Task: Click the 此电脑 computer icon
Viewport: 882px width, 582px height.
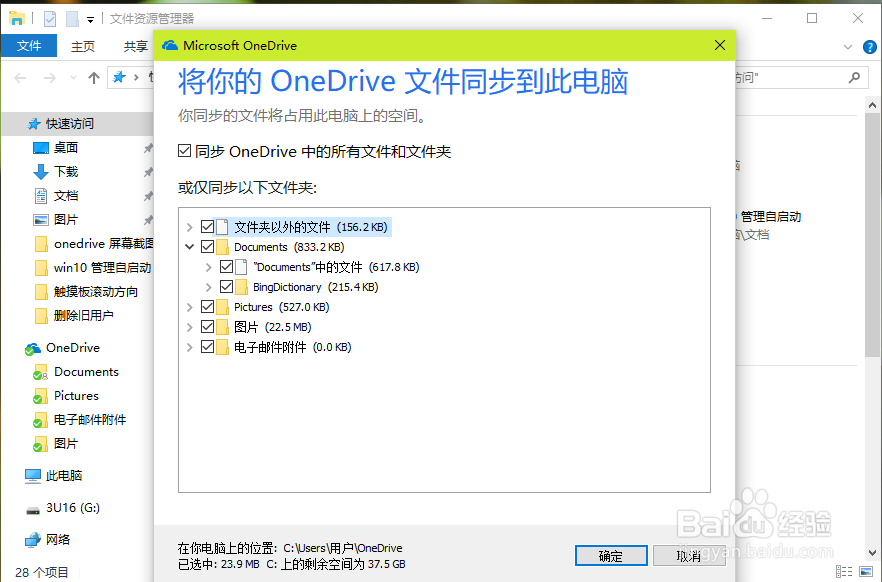Action: (33, 476)
